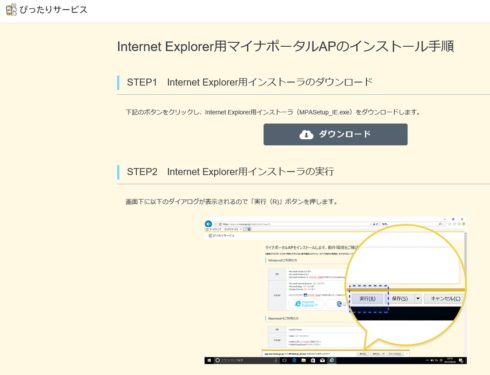The image size is (490, 375).
Task: Click the 'STEP2 Internet Explorer用インストーラの実行' heading
Action: 230,172
